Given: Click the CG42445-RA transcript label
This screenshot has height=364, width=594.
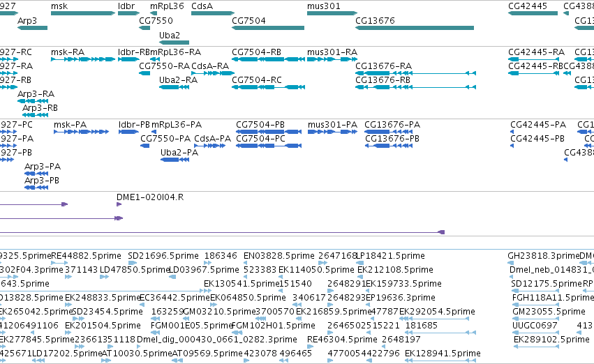Looking at the screenshot, I should tap(537, 52).
